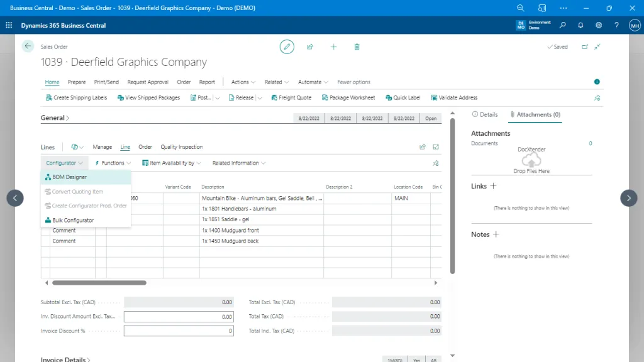Image resolution: width=644 pixels, height=362 pixels.
Task: Run the Validate Address action
Action: pos(454,97)
